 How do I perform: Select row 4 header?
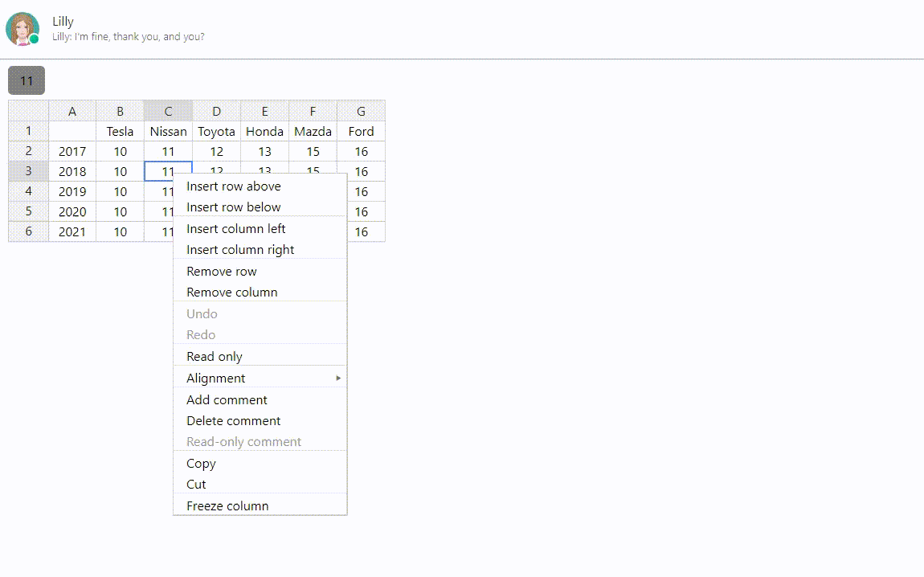[x=28, y=191]
